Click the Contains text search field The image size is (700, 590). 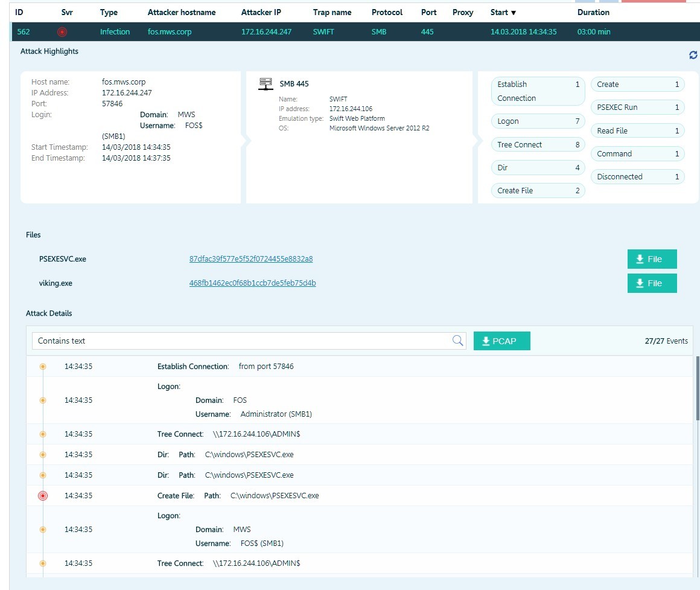241,341
